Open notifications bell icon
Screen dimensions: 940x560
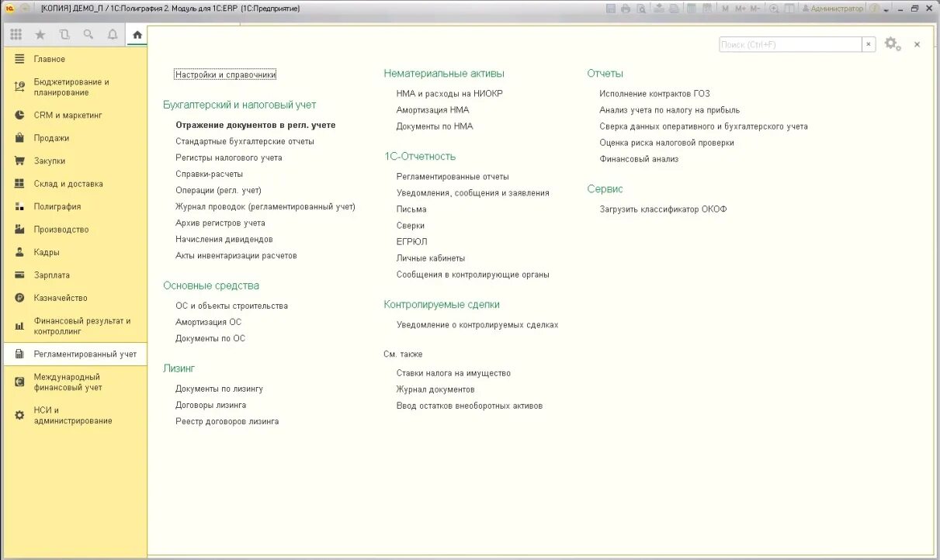click(x=113, y=35)
